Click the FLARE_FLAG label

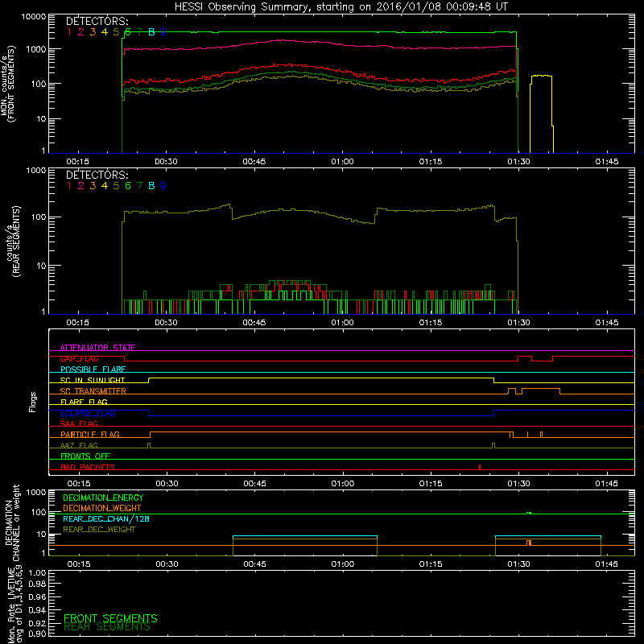tap(84, 402)
